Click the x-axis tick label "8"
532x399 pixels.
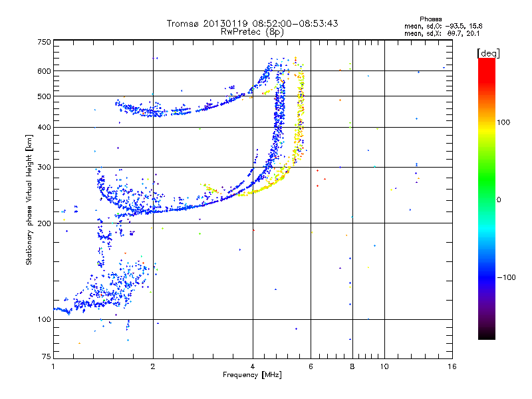(x=352, y=366)
